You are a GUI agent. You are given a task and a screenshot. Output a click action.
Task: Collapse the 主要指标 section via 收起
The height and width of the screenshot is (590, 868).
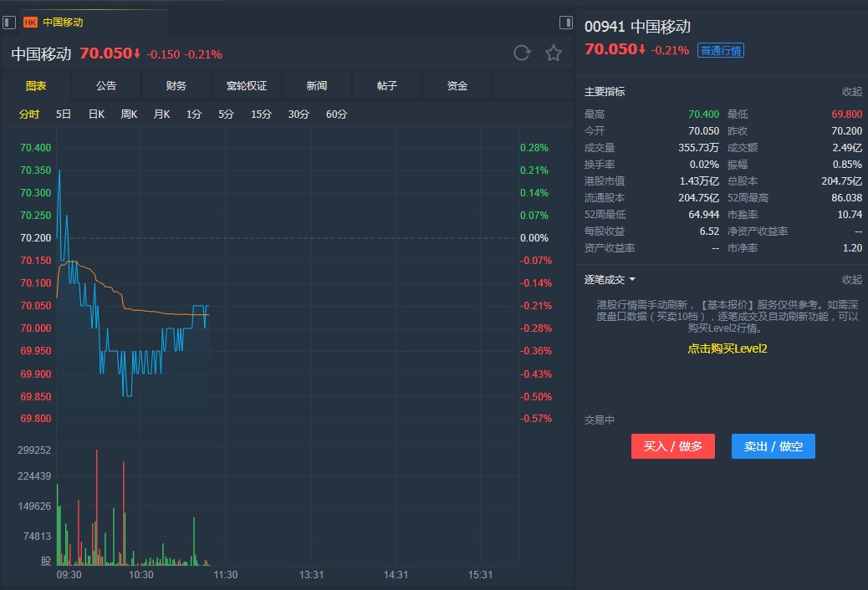click(x=852, y=92)
